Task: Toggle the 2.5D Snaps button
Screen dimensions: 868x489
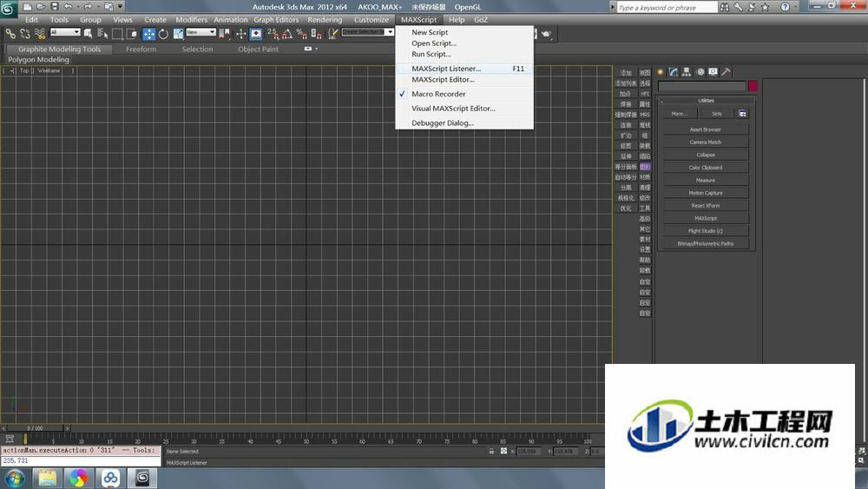Action: tap(273, 34)
